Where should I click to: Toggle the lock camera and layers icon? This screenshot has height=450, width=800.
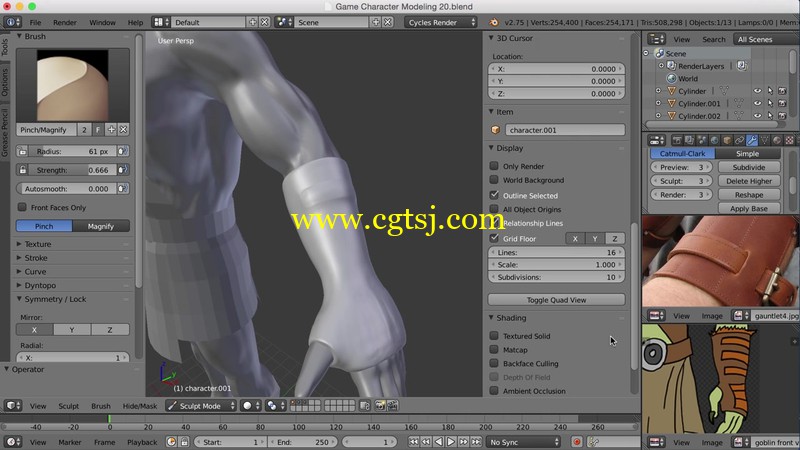click(365, 406)
